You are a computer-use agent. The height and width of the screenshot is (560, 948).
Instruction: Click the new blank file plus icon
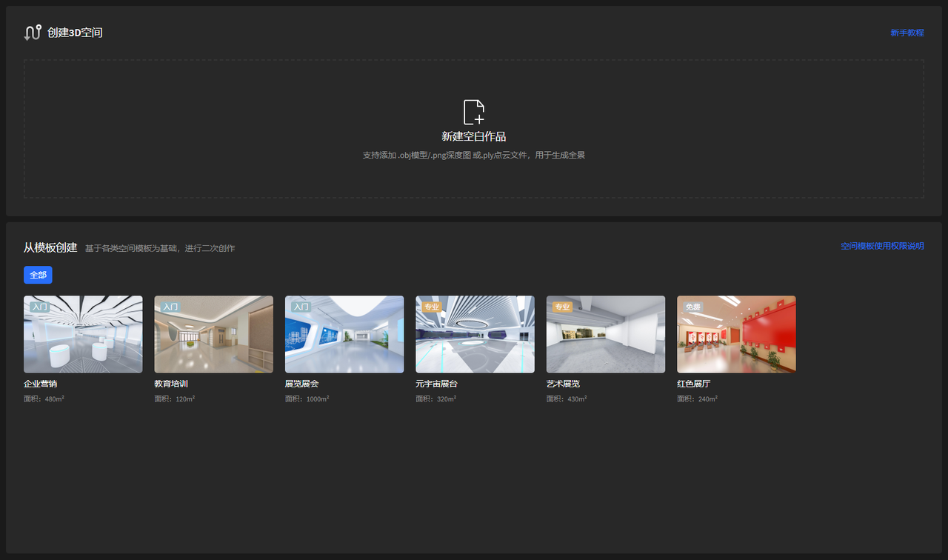(474, 112)
